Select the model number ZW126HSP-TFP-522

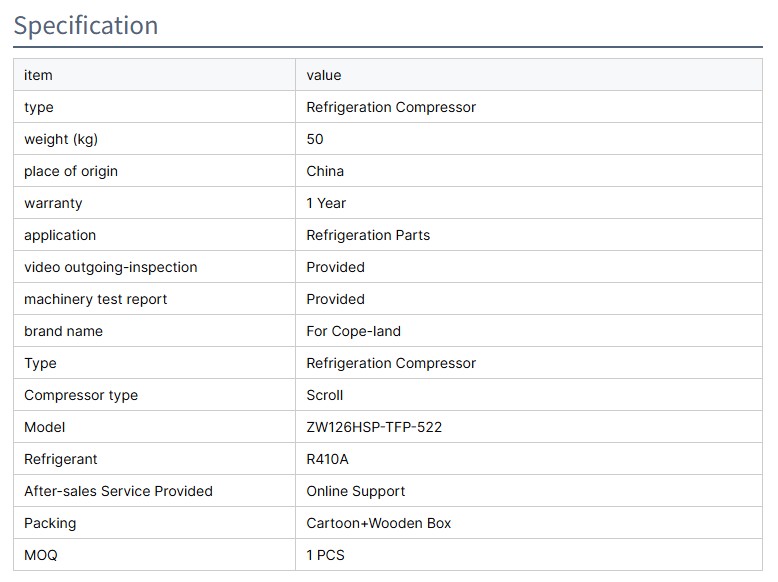click(x=374, y=427)
